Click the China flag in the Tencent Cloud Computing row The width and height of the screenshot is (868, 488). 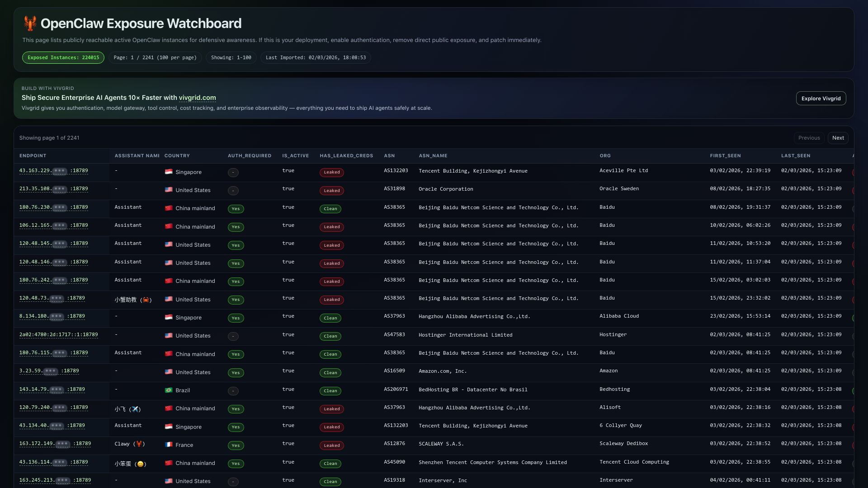pos(169,463)
